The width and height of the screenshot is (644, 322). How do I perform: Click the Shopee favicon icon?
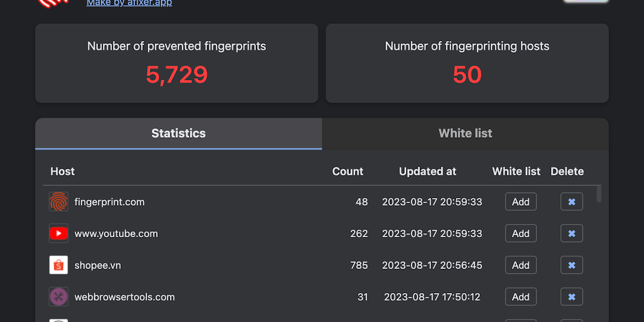(x=58, y=265)
